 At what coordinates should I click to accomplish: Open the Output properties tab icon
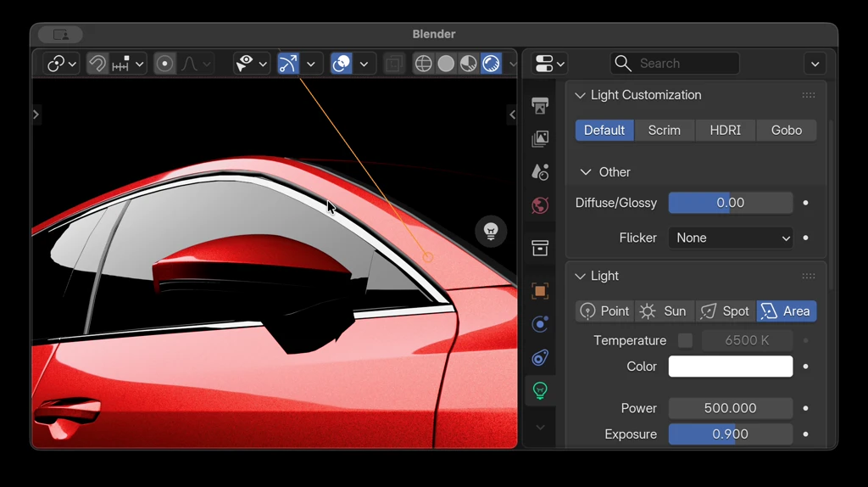click(x=540, y=105)
